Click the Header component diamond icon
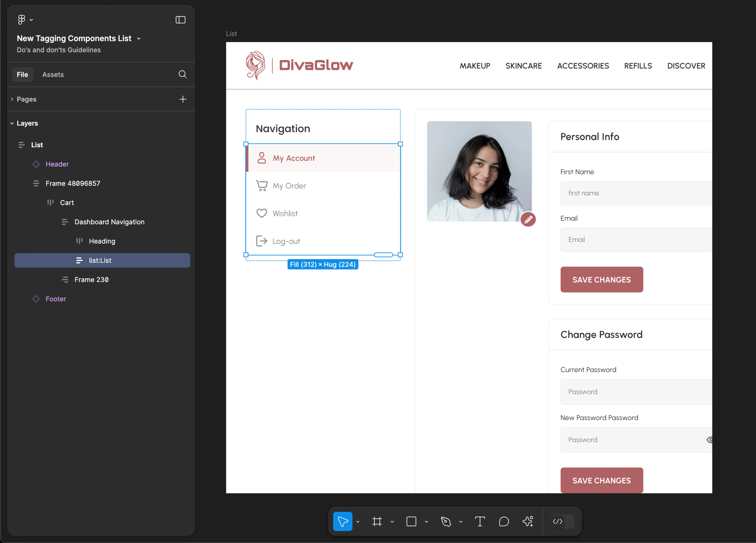 (x=36, y=164)
